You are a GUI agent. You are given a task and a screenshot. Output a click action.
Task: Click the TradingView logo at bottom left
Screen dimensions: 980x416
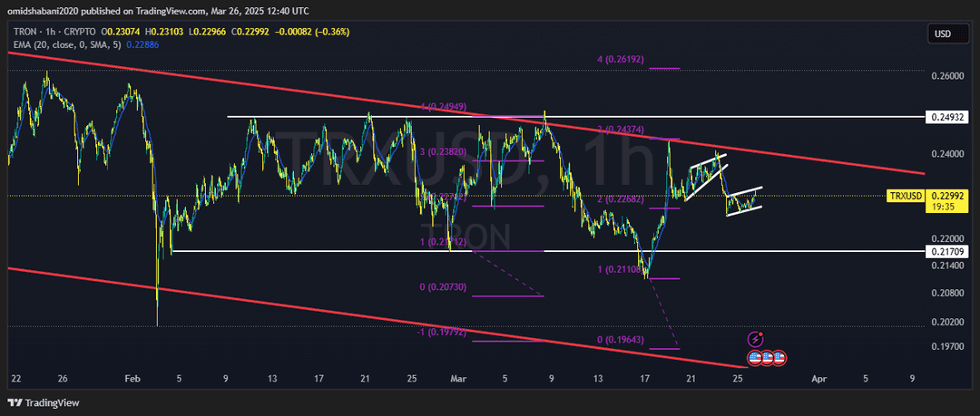click(x=44, y=403)
